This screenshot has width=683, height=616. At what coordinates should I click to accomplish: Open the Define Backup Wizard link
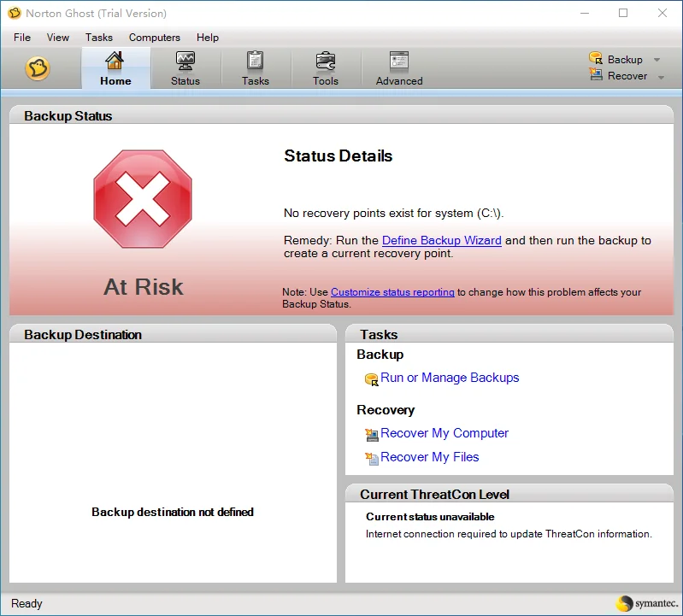[442, 240]
